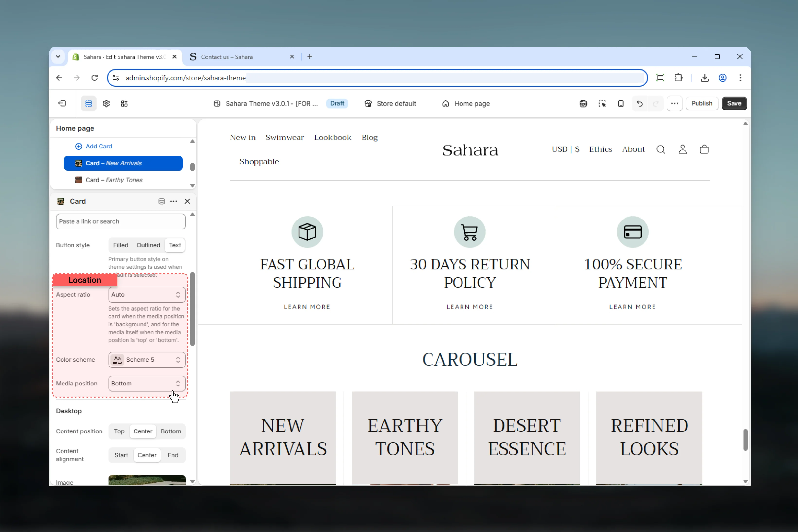Open the browser extensions puzzle icon
Screen dimensions: 798x532
tap(678, 78)
